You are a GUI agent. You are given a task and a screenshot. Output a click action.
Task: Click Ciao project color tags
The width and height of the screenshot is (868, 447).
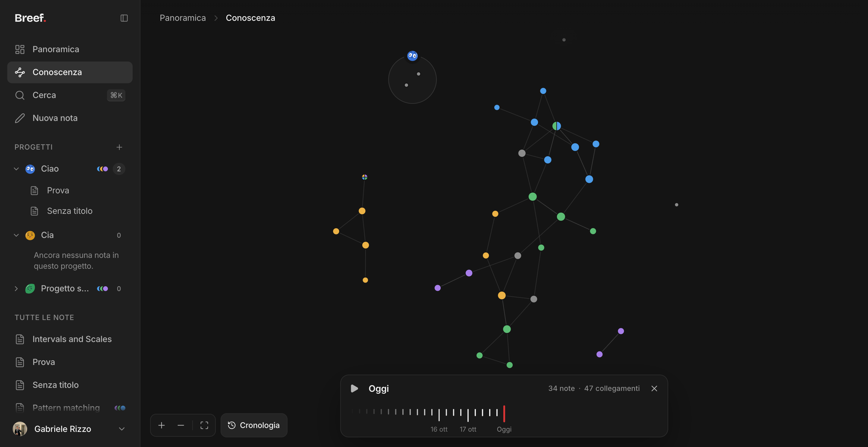pyautogui.click(x=102, y=169)
